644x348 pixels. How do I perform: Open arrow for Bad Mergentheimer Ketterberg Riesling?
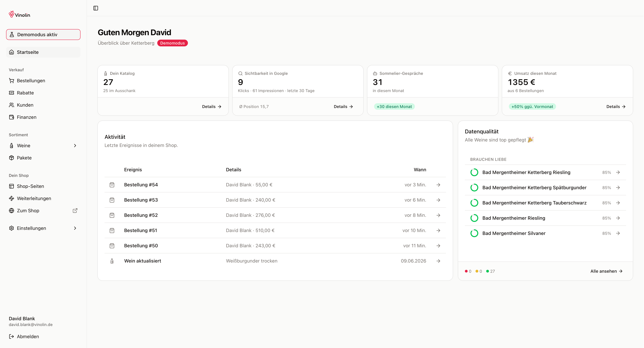pyautogui.click(x=618, y=172)
